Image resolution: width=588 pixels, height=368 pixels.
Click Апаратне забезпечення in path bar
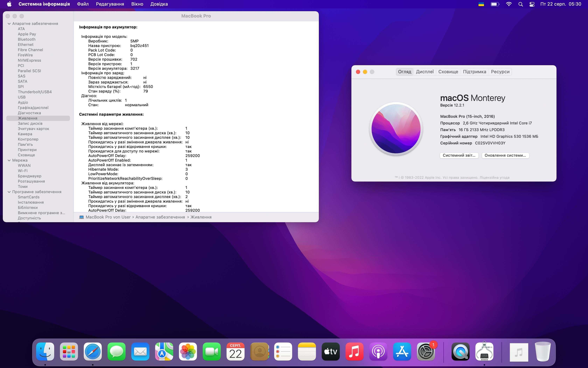click(x=160, y=217)
